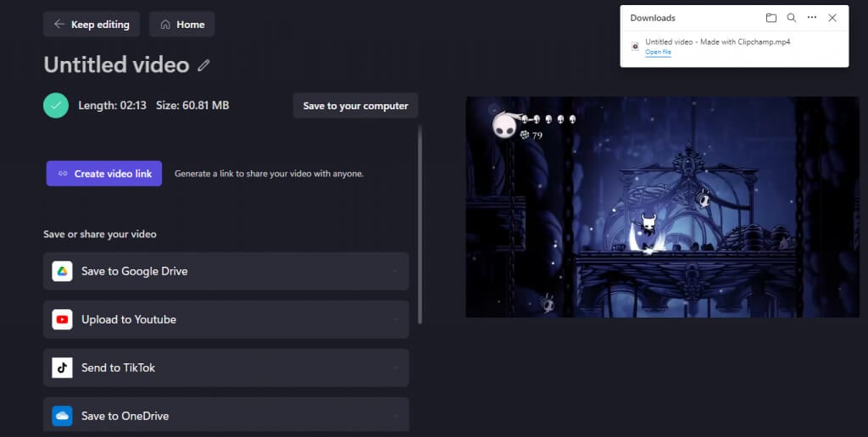Expand the Save to Google Drive row
This screenshot has height=437, width=868.
pyautogui.click(x=225, y=271)
